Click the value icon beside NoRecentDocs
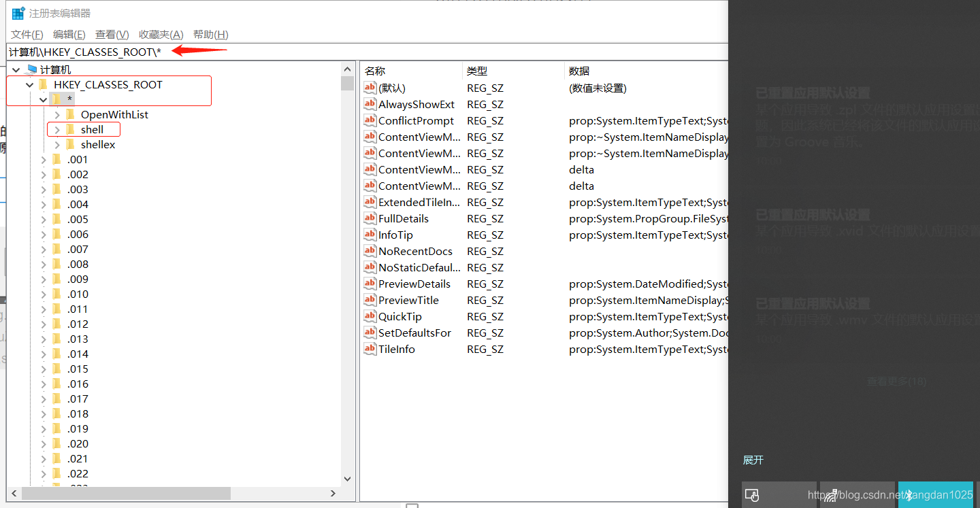 tap(370, 251)
